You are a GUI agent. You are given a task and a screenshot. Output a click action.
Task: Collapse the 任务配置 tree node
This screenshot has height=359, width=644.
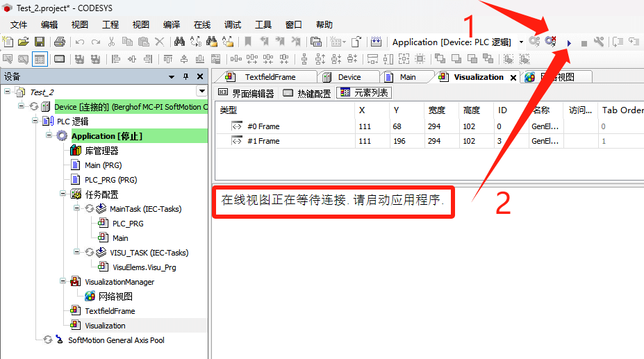(63, 194)
